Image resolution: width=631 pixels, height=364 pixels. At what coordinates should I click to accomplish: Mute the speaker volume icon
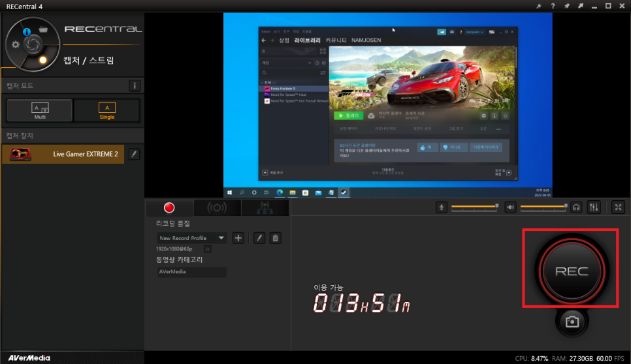pos(510,207)
